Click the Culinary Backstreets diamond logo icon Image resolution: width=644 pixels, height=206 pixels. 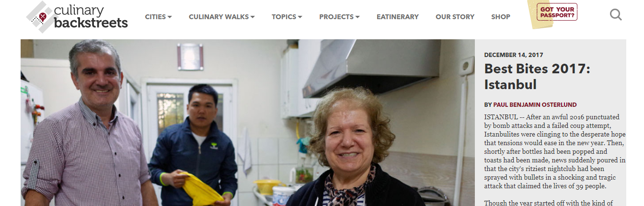tap(39, 17)
